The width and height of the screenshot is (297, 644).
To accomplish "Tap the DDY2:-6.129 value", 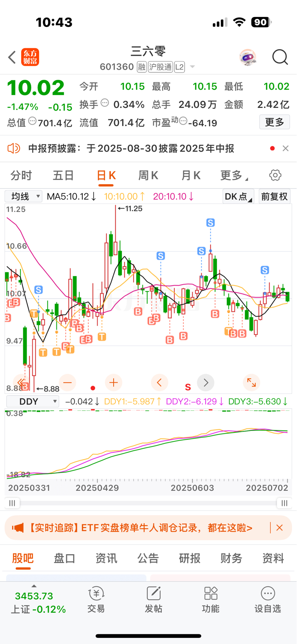I will tap(195, 401).
